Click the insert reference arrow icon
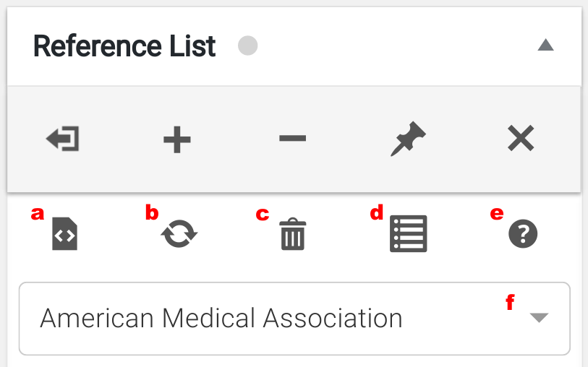588x367 pixels. 63,139
